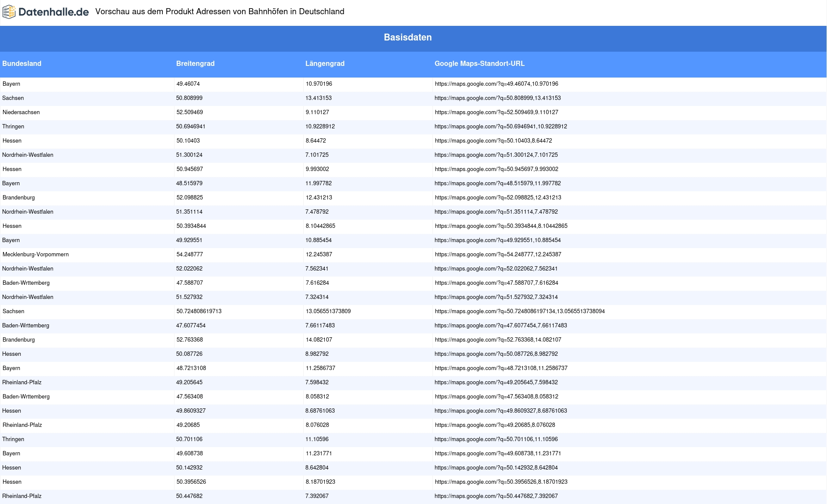This screenshot has height=504, width=827.
Task: Click the page title about Bahnhöfen in Deutschland
Action: (x=220, y=12)
